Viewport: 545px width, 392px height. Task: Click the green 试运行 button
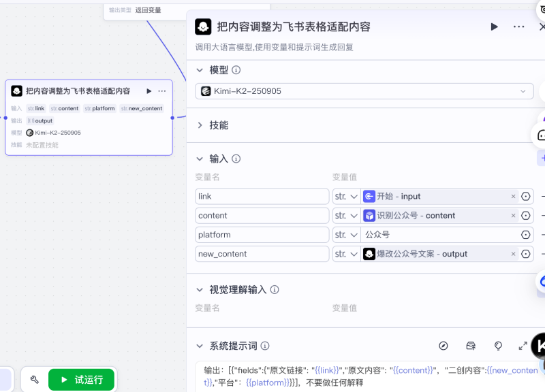[x=82, y=379]
